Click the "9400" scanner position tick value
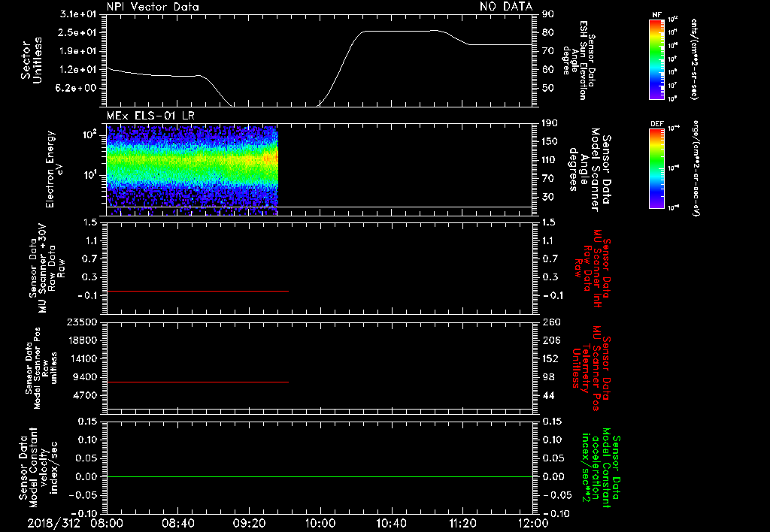Viewport: 770px width, 532px height. 84,377
